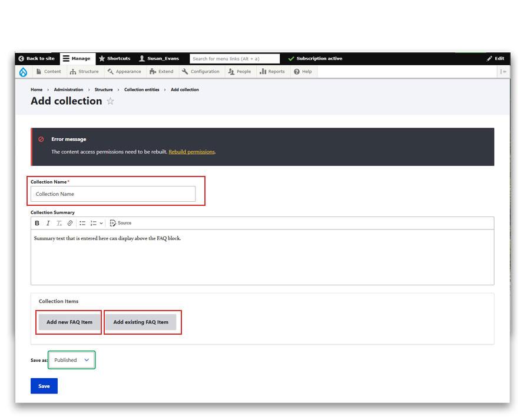This screenshot has height=420, width=530.
Task: Open the Appearance admin menu
Action: tap(124, 72)
